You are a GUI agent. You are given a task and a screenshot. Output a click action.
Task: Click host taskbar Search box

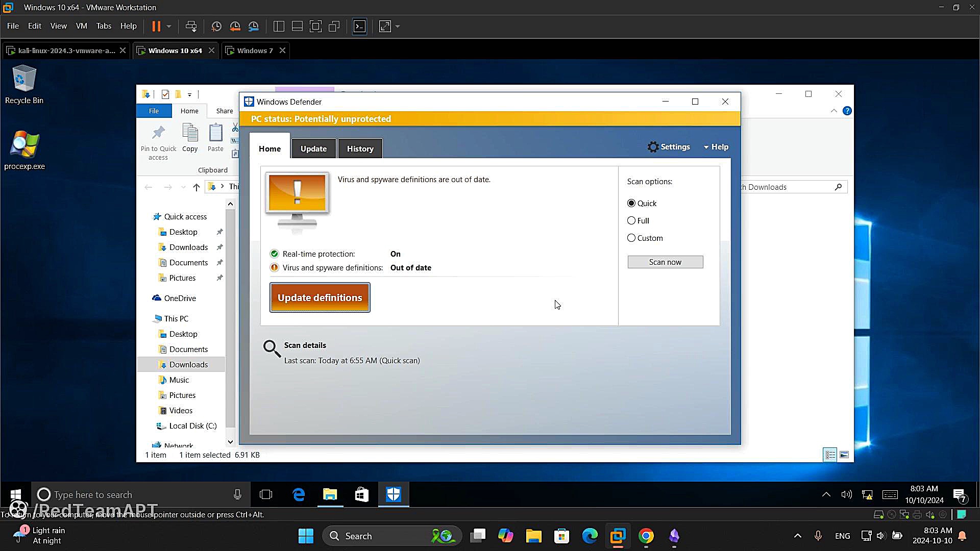[x=392, y=536]
